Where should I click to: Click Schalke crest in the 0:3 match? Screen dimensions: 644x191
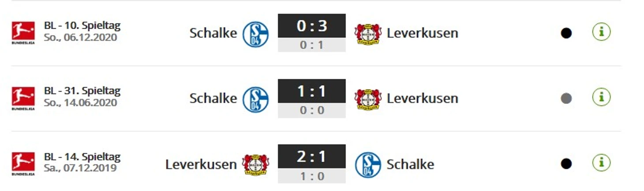click(x=255, y=34)
